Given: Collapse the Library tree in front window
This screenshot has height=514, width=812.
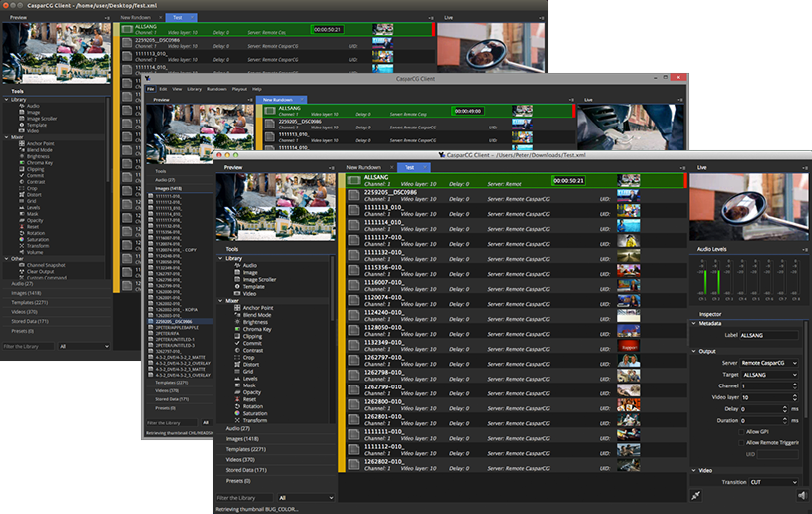Looking at the screenshot, I should (220, 258).
